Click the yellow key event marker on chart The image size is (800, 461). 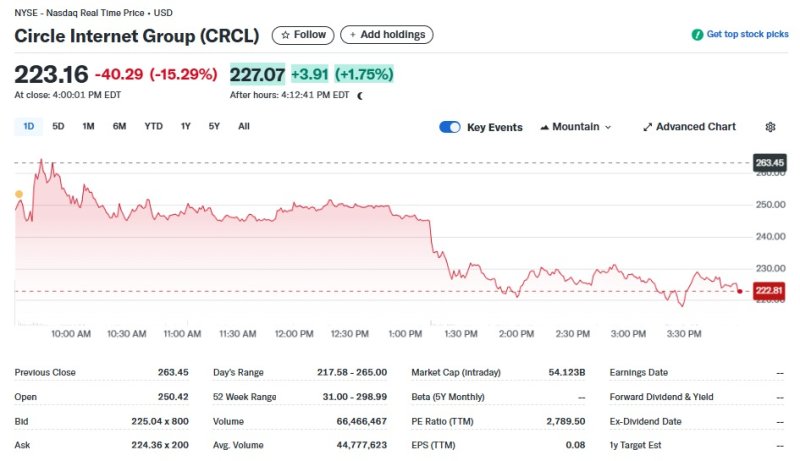18,194
